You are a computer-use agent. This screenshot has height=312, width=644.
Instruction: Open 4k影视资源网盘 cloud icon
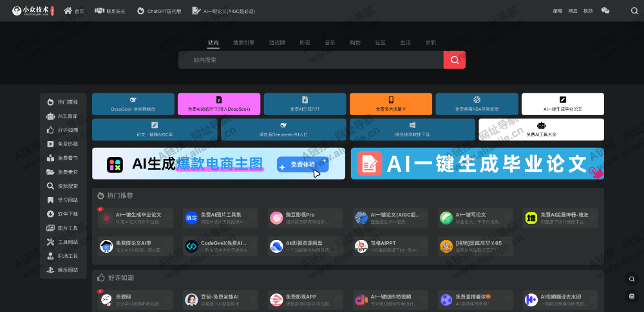coord(276,246)
